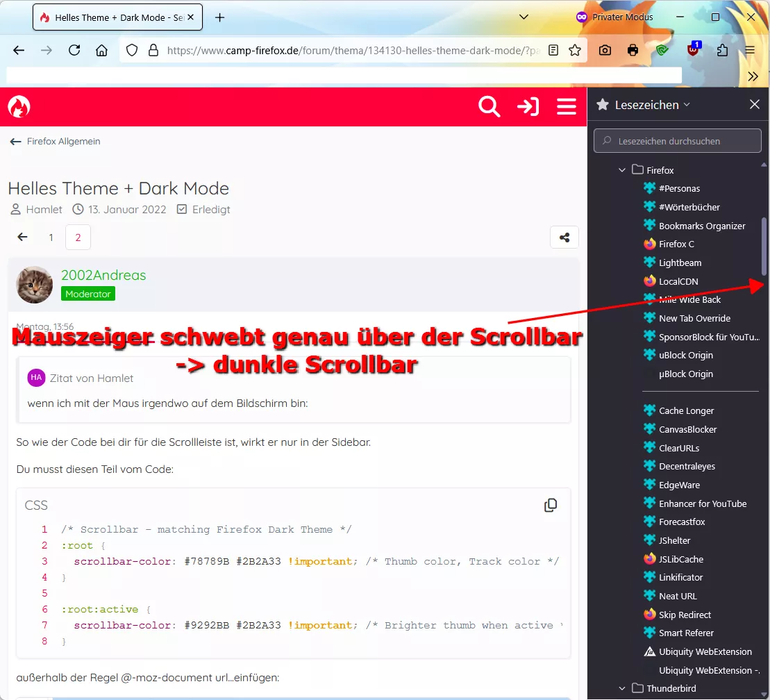Click the sidebar scrollbar thumb
Viewport: 770px width, 700px height.
pos(764,246)
